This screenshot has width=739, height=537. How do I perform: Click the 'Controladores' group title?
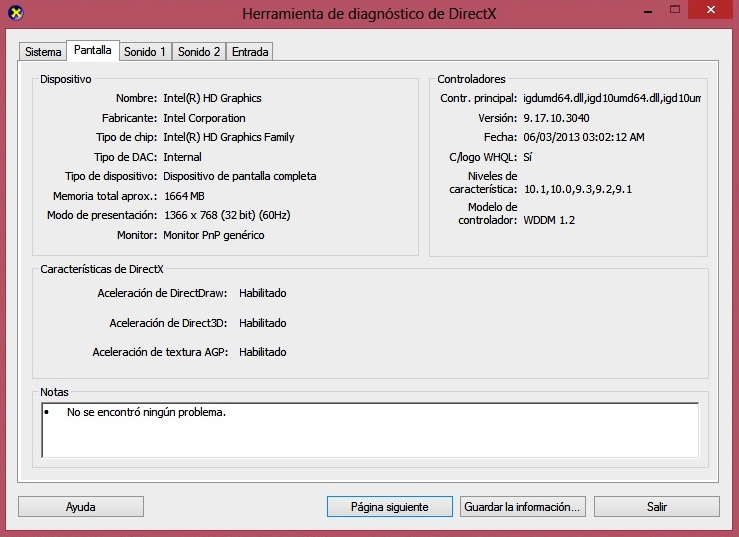[x=471, y=79]
